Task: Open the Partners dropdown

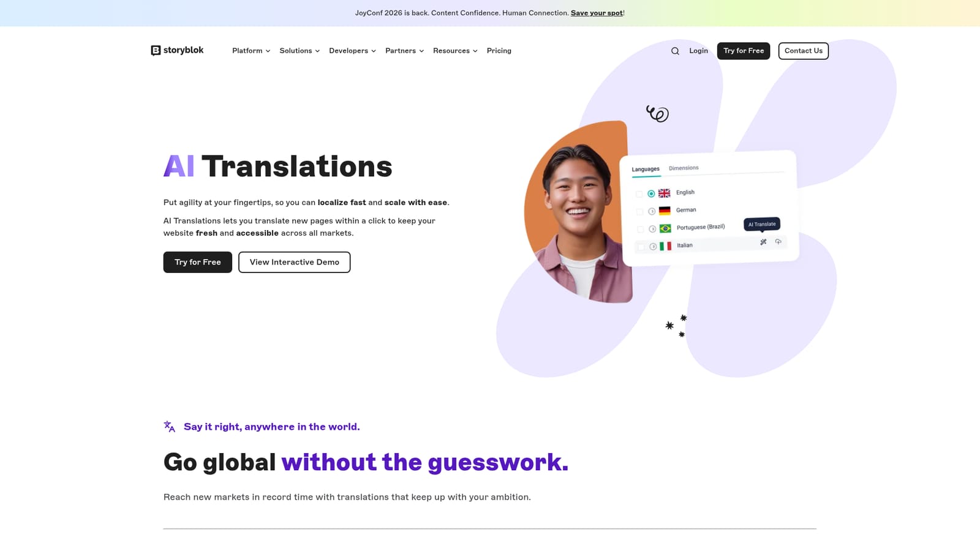Action: pos(404,51)
